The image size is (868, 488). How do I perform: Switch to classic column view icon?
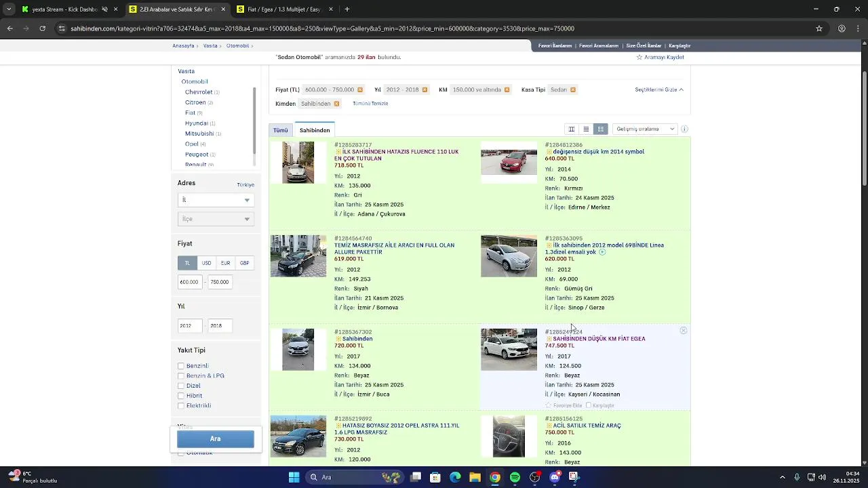(572, 129)
